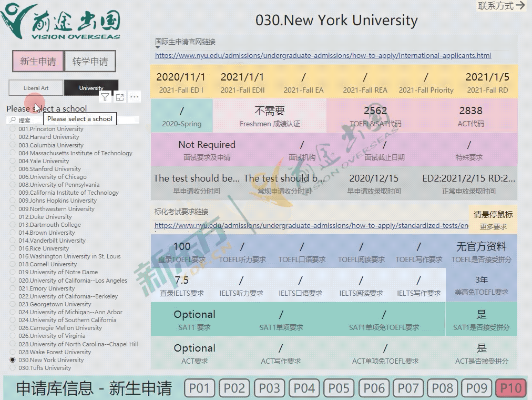
Task: Select 006.Stanford University radio button
Action: tap(13, 169)
